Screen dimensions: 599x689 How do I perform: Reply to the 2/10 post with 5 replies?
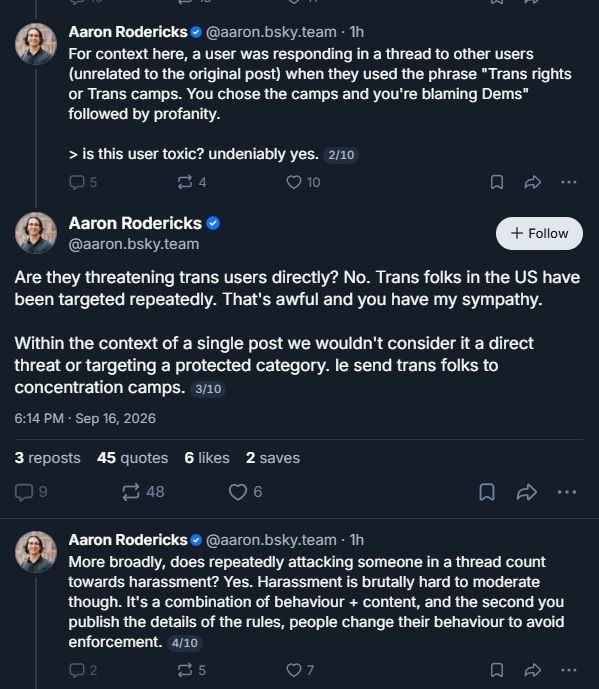pos(83,182)
